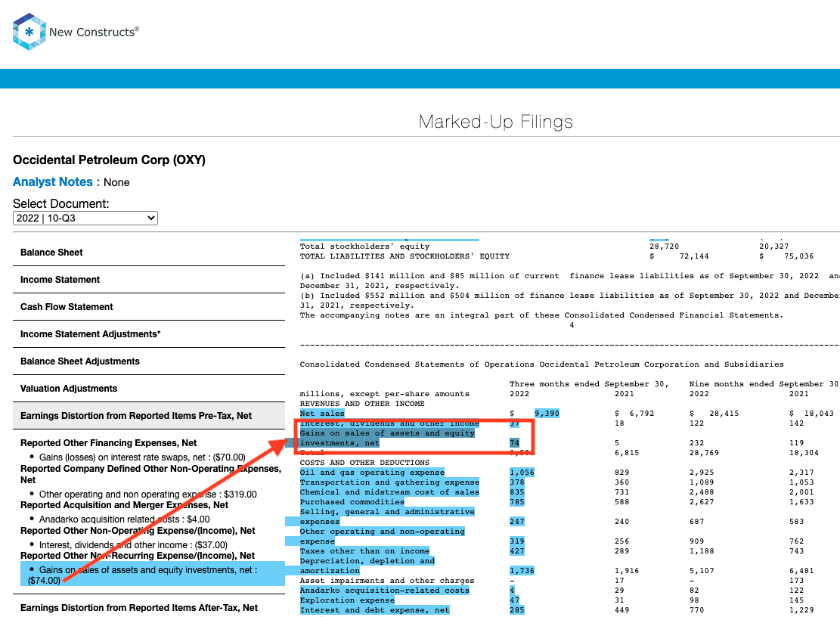Click highlighted 785 value
The height and width of the screenshot is (617, 840).
tap(517, 502)
